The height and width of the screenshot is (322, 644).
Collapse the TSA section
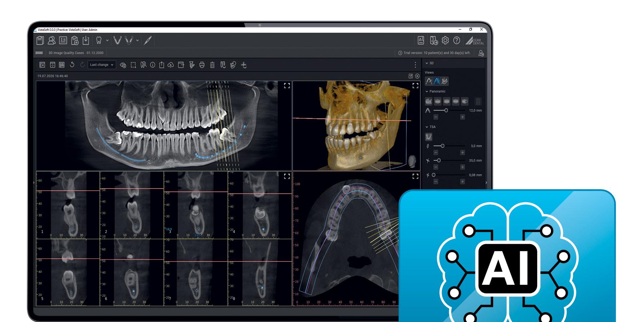[427, 127]
